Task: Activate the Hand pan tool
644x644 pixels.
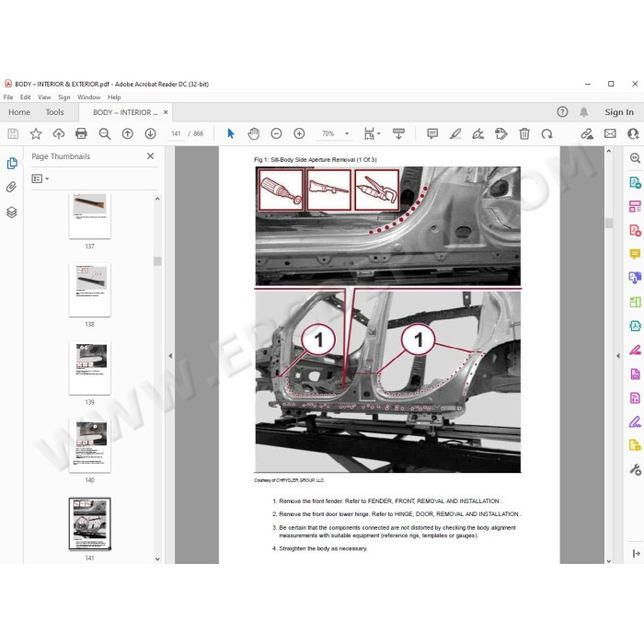Action: (x=253, y=133)
